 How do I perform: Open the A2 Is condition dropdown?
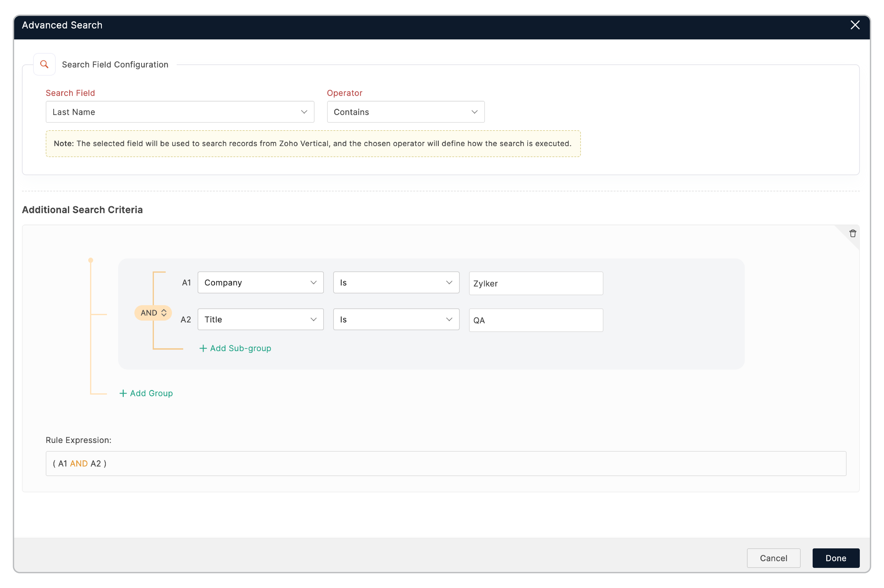click(396, 320)
